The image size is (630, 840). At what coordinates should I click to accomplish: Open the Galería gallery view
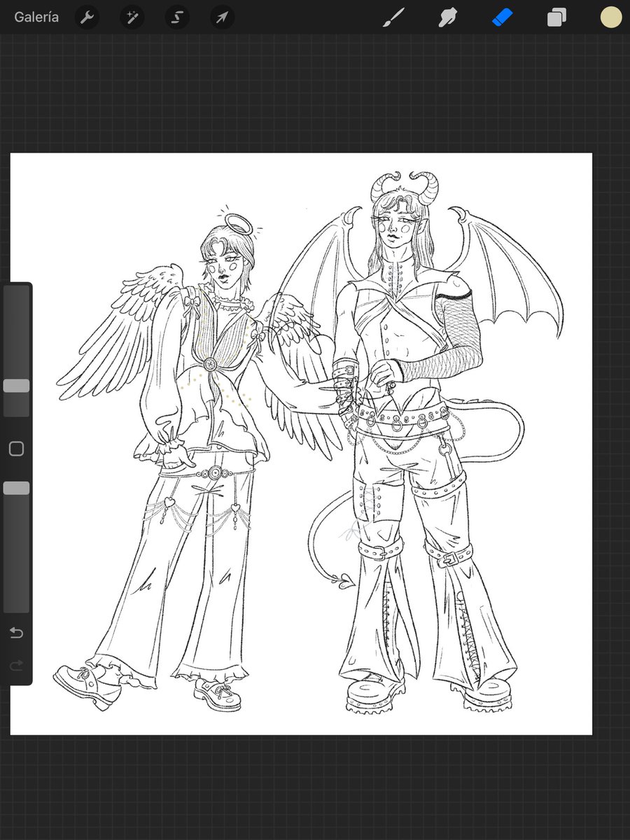[36, 17]
